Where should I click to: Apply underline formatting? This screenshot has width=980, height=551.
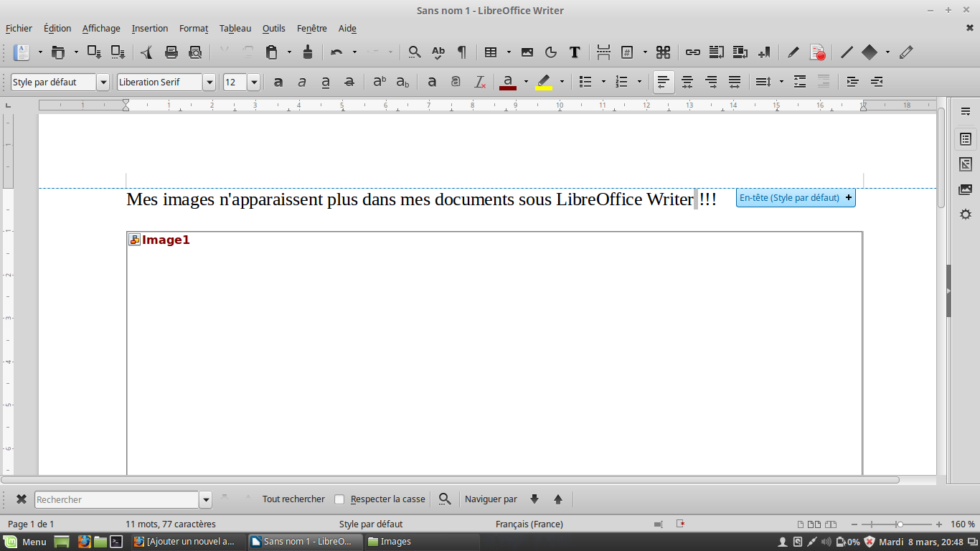(326, 82)
